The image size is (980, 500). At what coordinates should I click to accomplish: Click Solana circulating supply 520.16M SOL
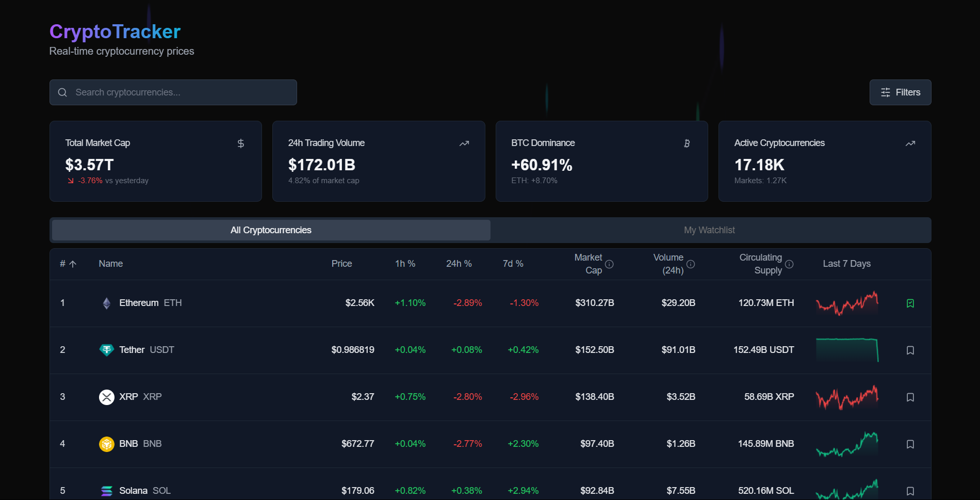coord(766,491)
